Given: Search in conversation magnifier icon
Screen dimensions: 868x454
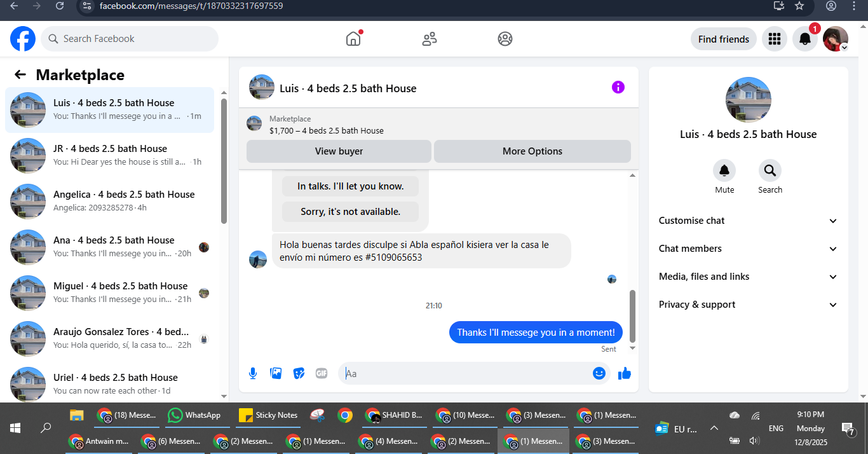Looking at the screenshot, I should (x=770, y=170).
